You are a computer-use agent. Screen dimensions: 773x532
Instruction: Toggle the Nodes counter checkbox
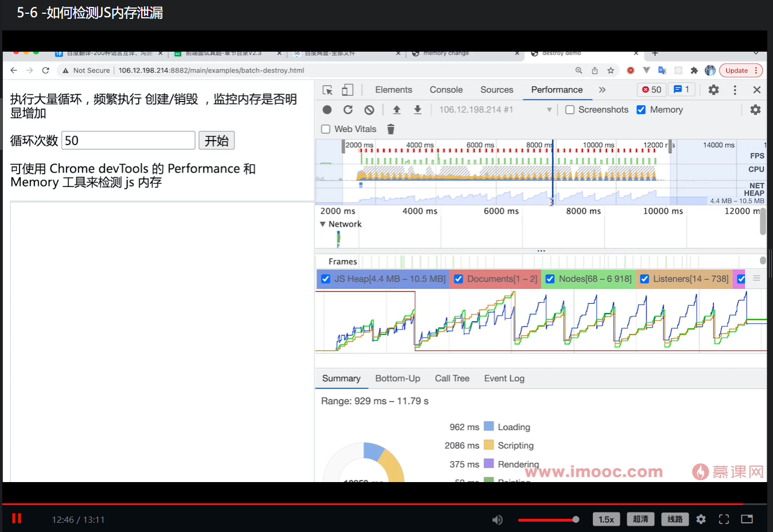click(x=550, y=279)
